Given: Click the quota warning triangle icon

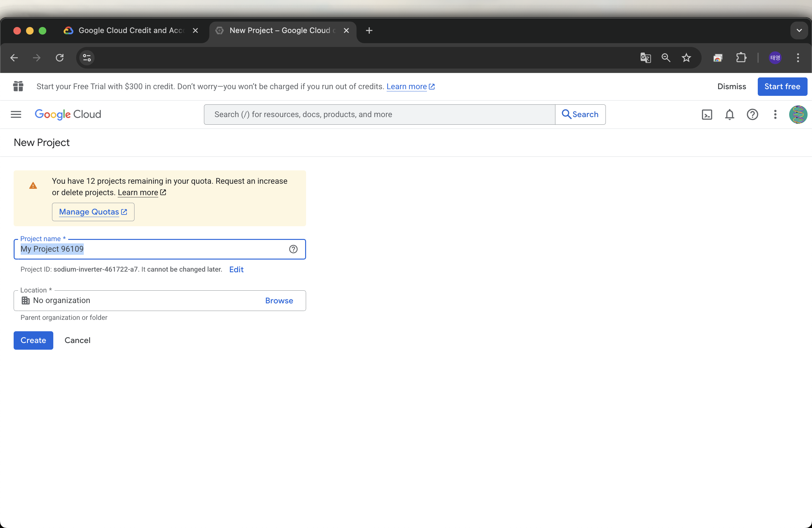Looking at the screenshot, I should [33, 186].
